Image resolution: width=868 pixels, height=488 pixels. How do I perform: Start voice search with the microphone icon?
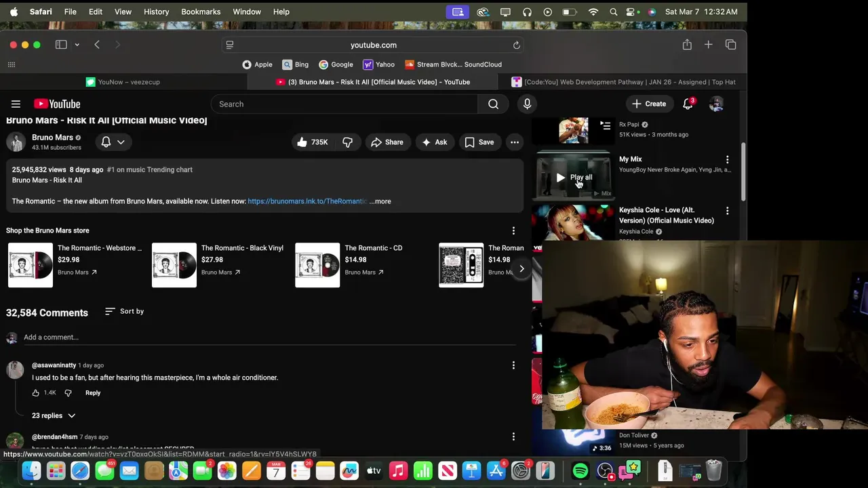pos(527,104)
